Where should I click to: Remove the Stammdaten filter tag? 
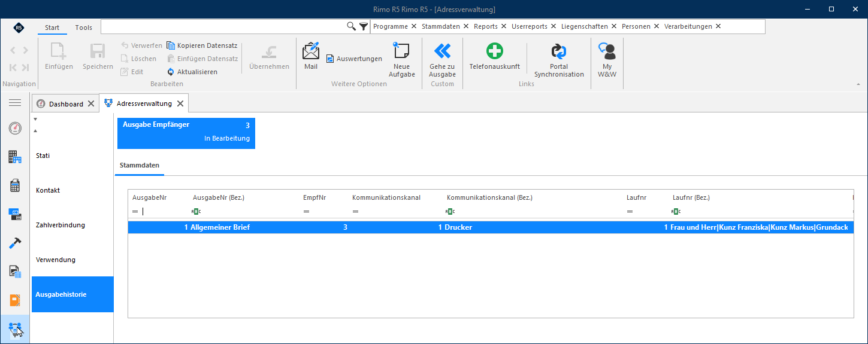(466, 26)
